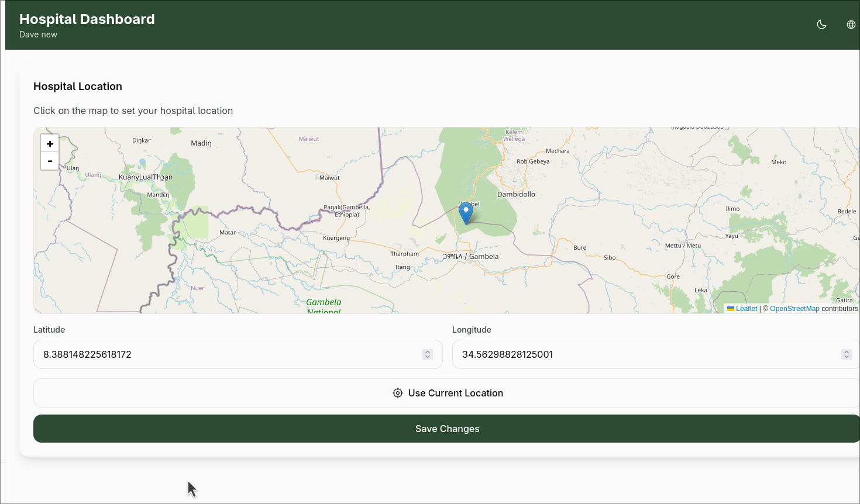Click the blue hospital location marker
Screen dimensions: 860x504
pos(466,213)
